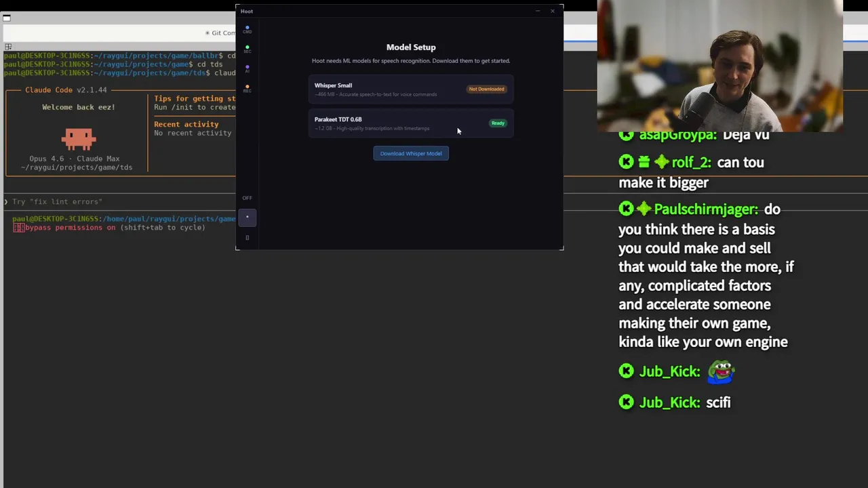
Task: Click the Whisper Small description text
Action: click(x=376, y=94)
